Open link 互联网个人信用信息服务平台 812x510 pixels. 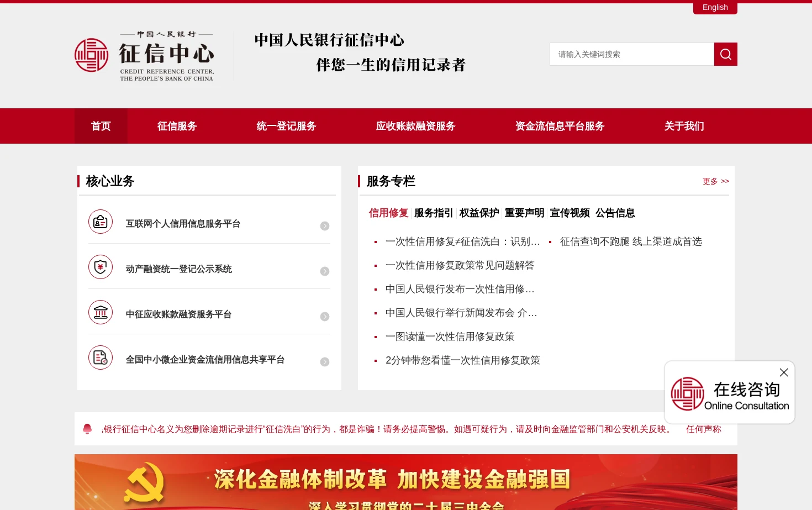(183, 224)
